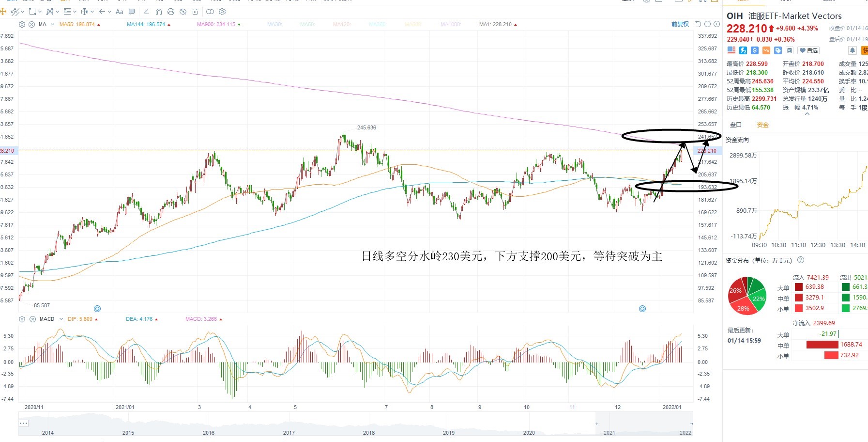Toggle hide all drawings eye icon
The height and width of the screenshot is (442, 868).
point(183,12)
